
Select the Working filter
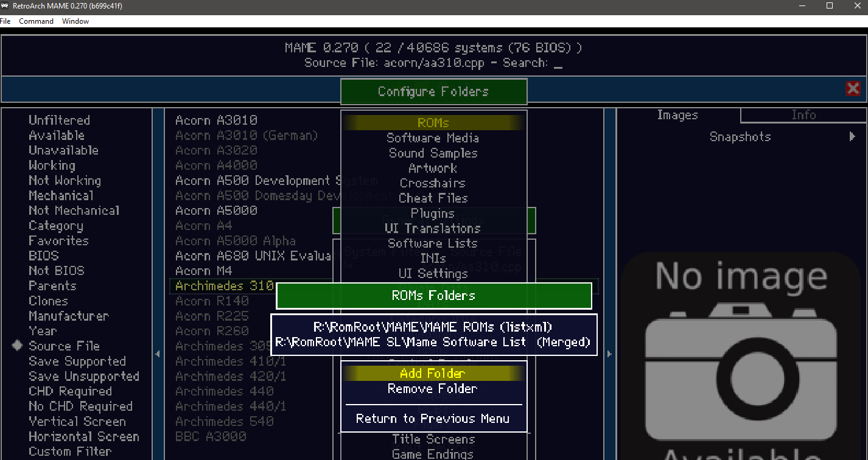pos(52,166)
